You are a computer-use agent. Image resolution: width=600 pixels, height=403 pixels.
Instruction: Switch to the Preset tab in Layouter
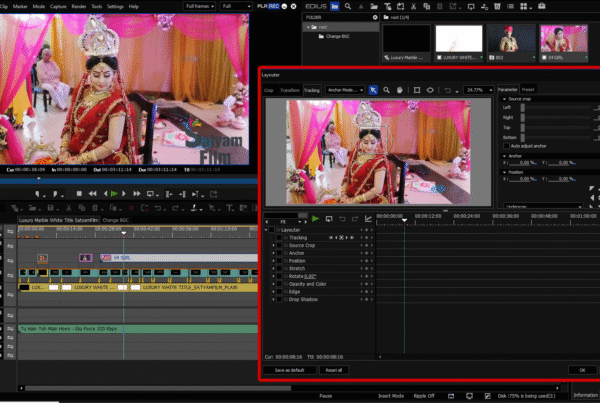pyautogui.click(x=528, y=90)
